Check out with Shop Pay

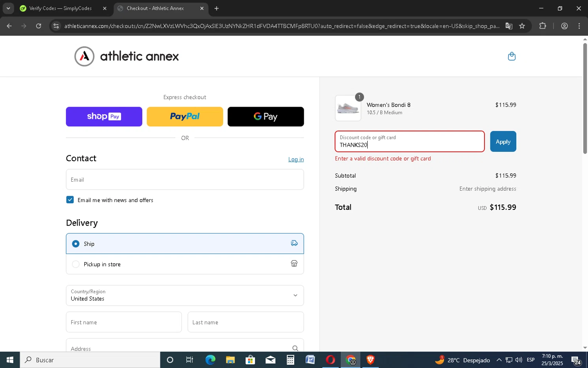(x=104, y=117)
